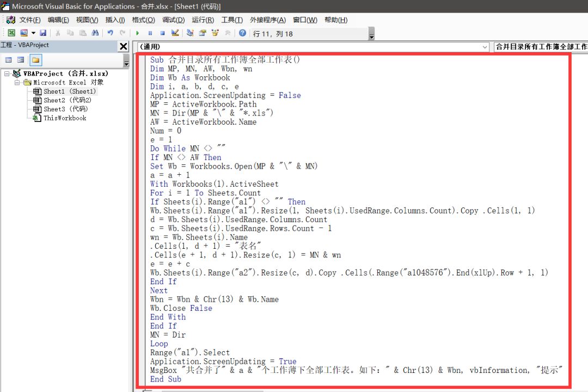Click the line 'Do While MN <> ""'
The image size is (588, 392).
[188, 149]
